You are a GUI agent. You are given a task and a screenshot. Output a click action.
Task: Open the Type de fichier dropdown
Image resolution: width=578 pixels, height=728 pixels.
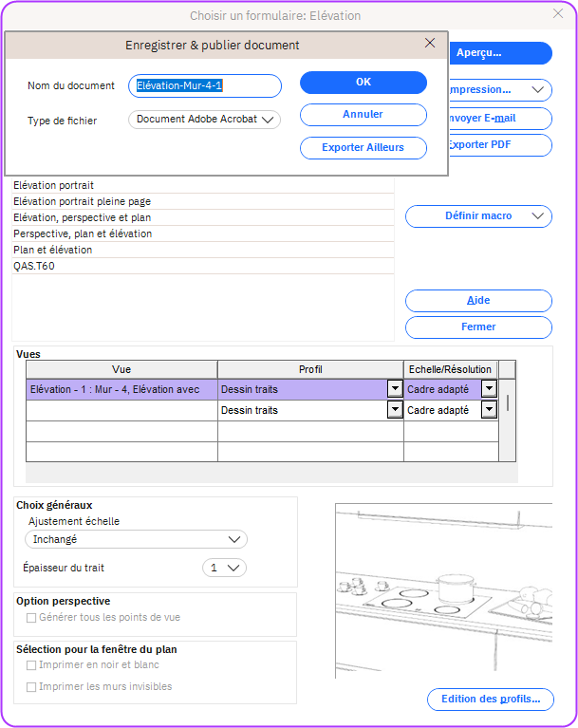[x=204, y=120]
